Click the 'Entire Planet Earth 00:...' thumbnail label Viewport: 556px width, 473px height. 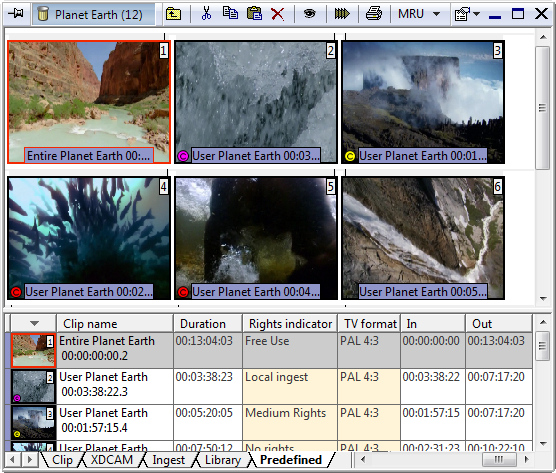(x=89, y=156)
